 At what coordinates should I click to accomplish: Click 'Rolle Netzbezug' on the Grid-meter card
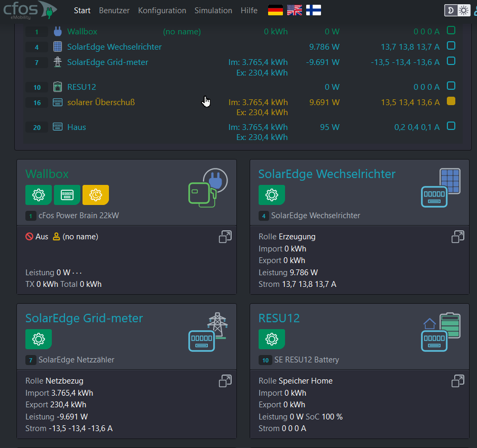point(54,381)
